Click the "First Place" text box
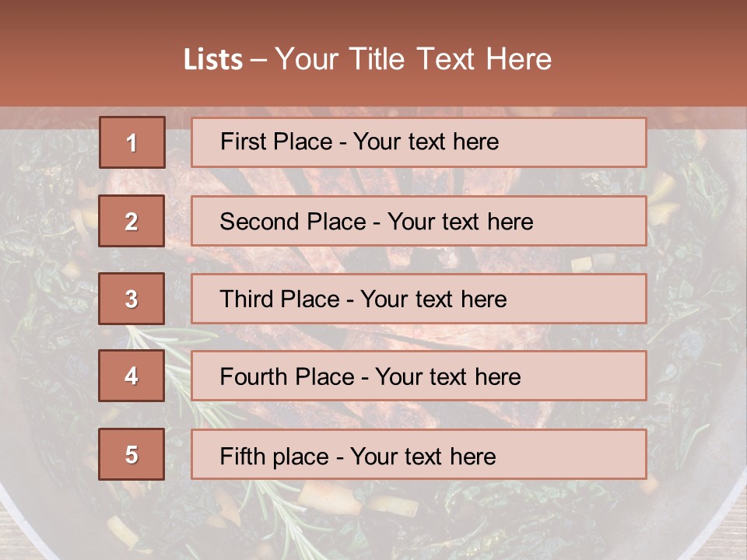The width and height of the screenshot is (747, 560). click(x=419, y=142)
